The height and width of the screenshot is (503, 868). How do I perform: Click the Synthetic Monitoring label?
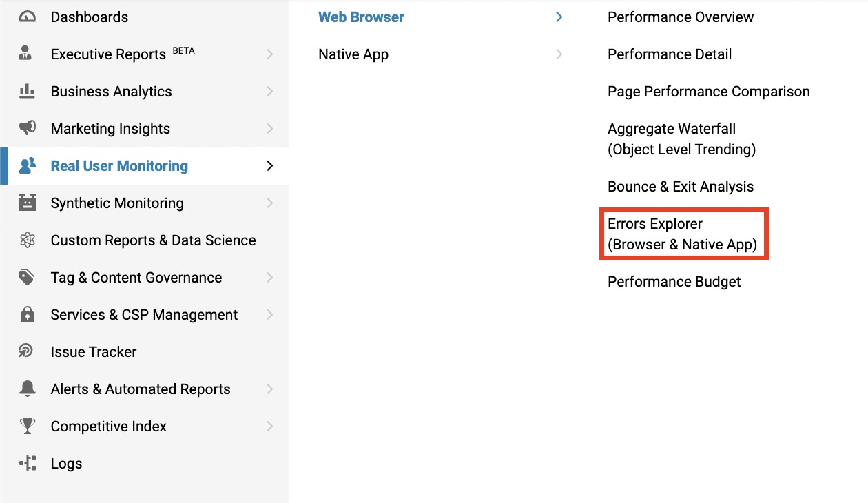click(x=117, y=203)
